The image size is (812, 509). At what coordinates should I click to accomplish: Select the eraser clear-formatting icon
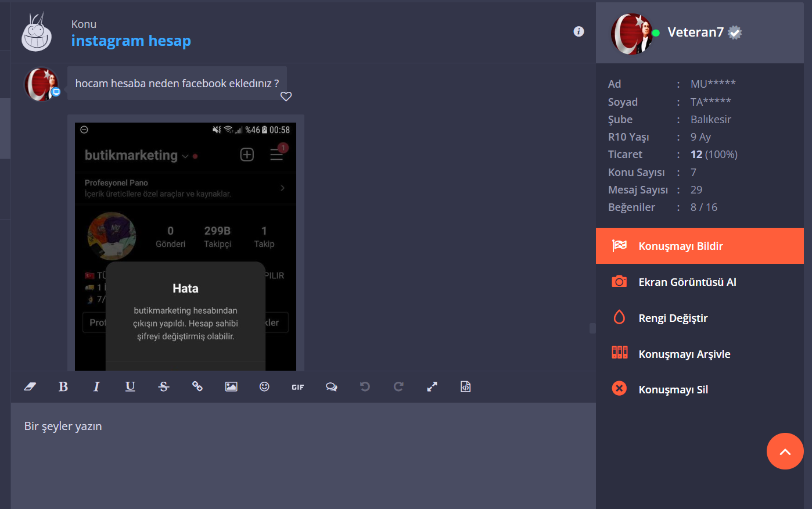point(30,387)
